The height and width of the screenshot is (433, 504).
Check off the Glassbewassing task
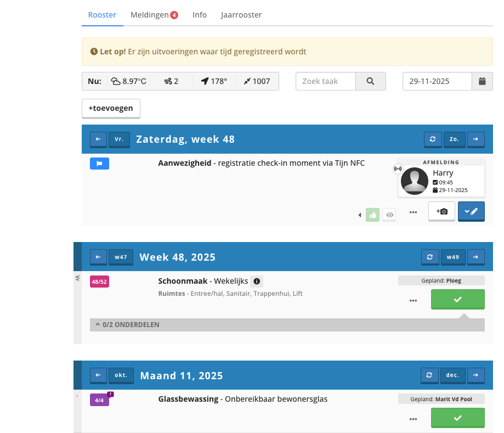click(457, 418)
